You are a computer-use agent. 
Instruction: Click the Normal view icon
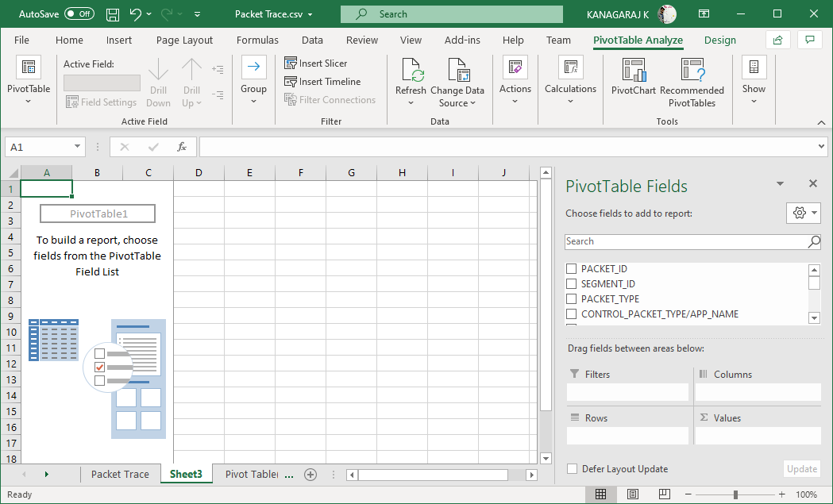tap(601, 494)
